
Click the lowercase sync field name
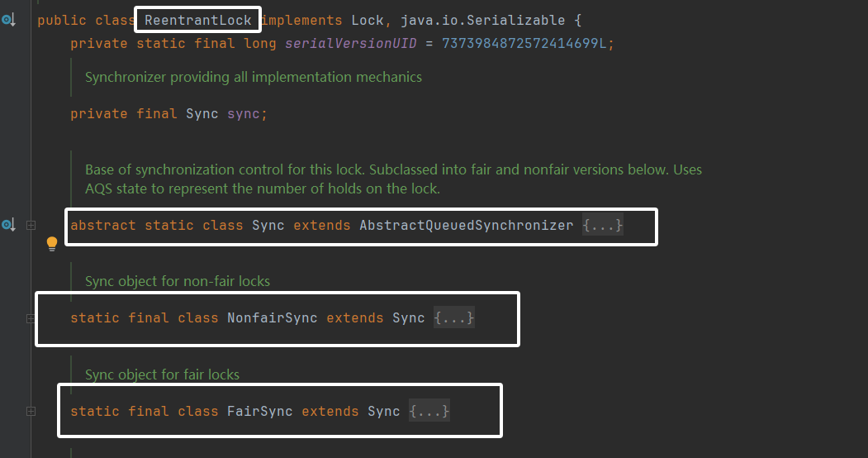click(243, 113)
